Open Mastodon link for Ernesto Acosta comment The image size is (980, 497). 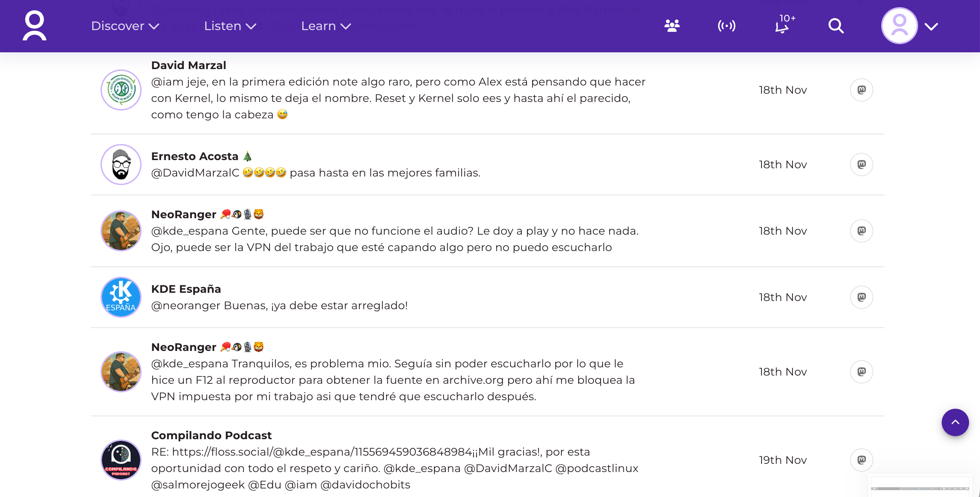pos(861,165)
